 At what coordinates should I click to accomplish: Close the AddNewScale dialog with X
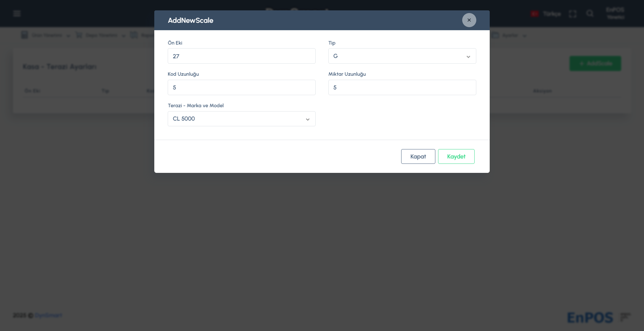coord(469,20)
